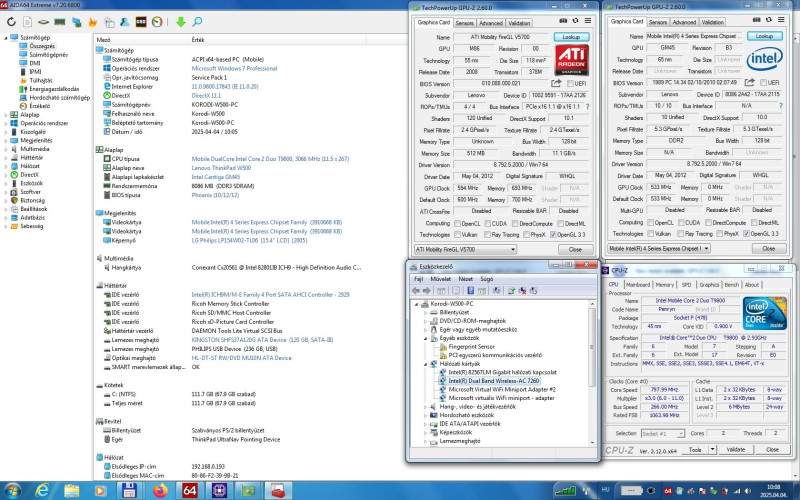Open the Nézet menu in Device Manager

(x=465, y=279)
